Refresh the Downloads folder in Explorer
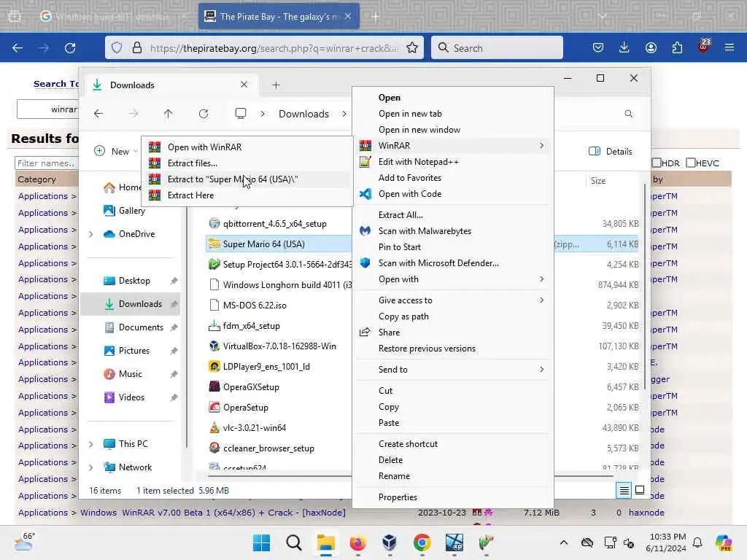 pyautogui.click(x=204, y=114)
